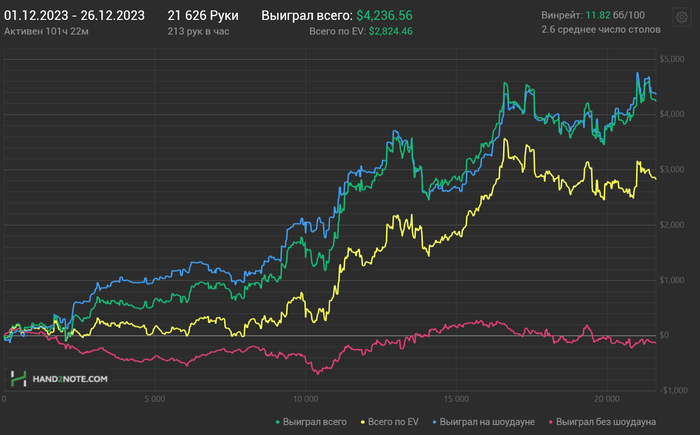This screenshot has height=435, width=700.
Task: Click the 'Выиграл всего' legend label
Action: (x=314, y=422)
